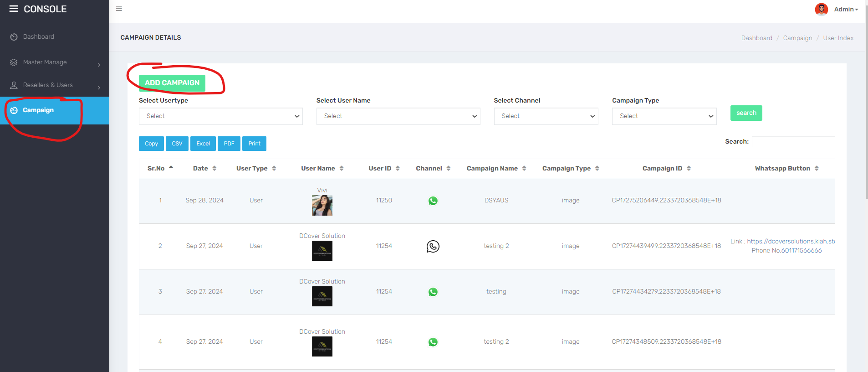The height and width of the screenshot is (372, 868).
Task: Expand the Campaign Type dropdown
Action: pos(664,116)
